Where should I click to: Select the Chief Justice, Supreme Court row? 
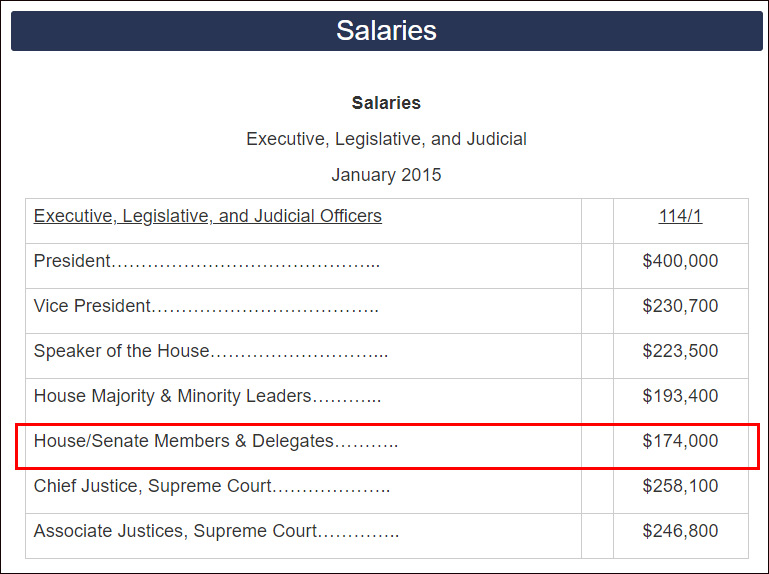tap(153, 486)
